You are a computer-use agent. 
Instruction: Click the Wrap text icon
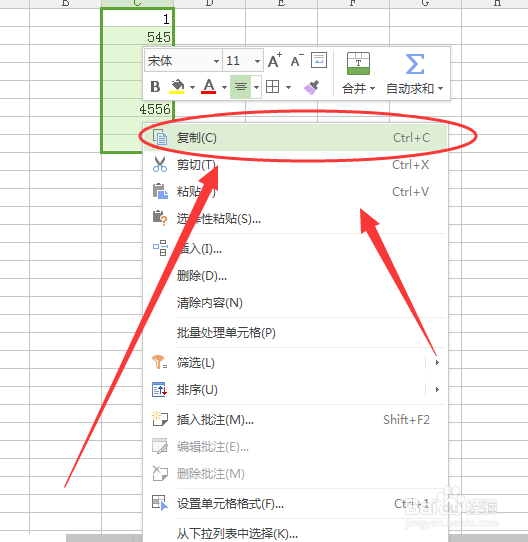319,60
